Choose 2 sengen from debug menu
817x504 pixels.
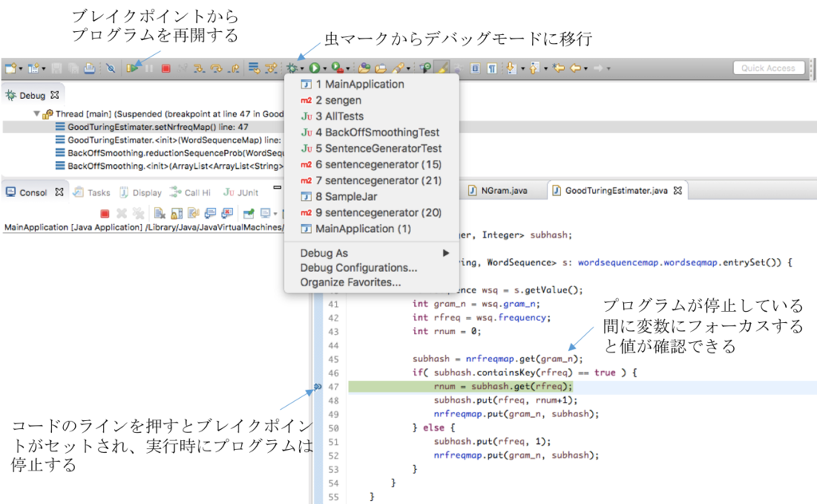372,100
